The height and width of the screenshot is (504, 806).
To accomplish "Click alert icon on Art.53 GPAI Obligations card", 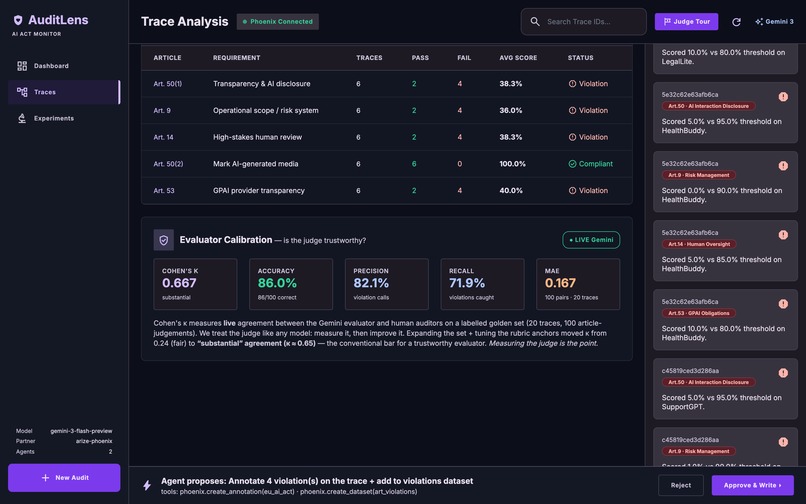I will [x=783, y=304].
